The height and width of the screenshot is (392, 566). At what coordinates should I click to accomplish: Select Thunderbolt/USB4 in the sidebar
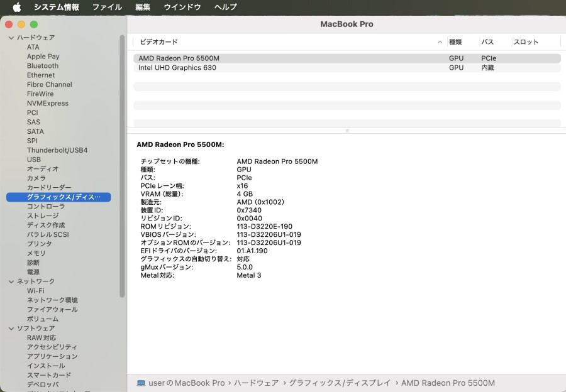click(x=57, y=150)
